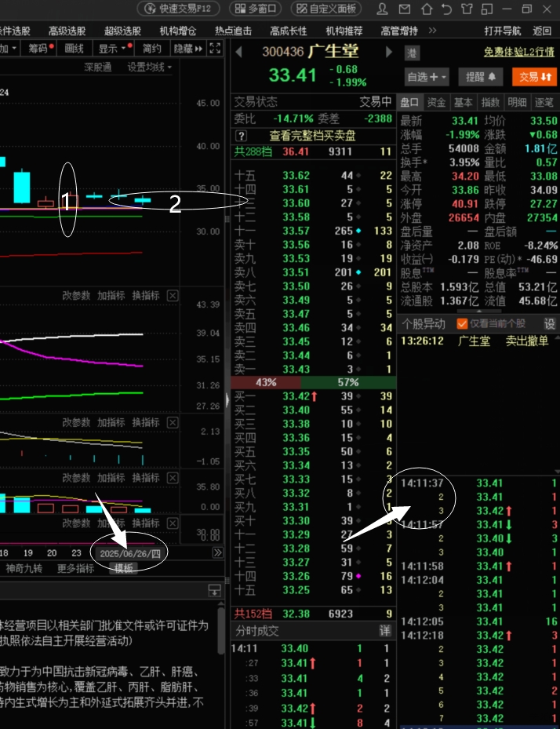Open 快速交易F12 quick trade
The image size is (560, 729).
[x=178, y=9]
